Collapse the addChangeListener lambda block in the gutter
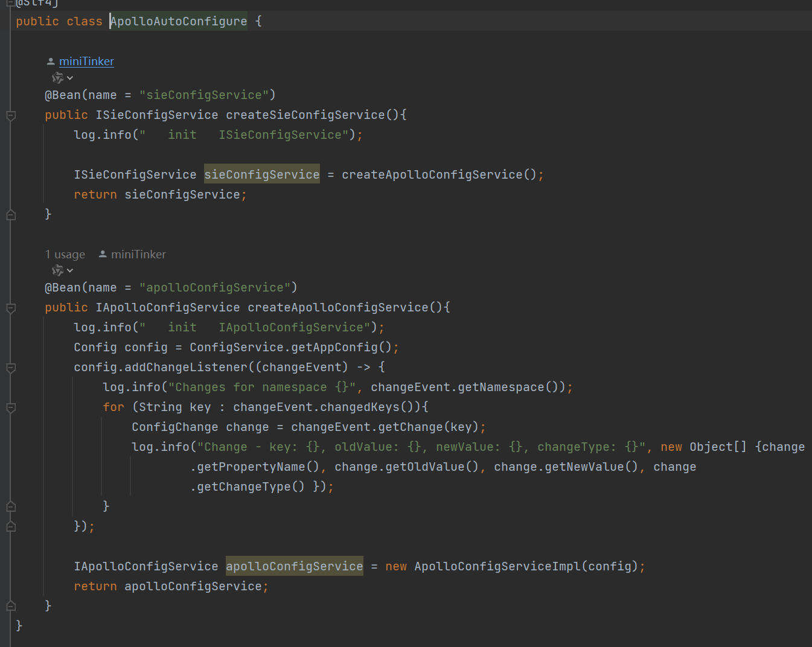Viewport: 812px width, 647px height. [x=11, y=368]
